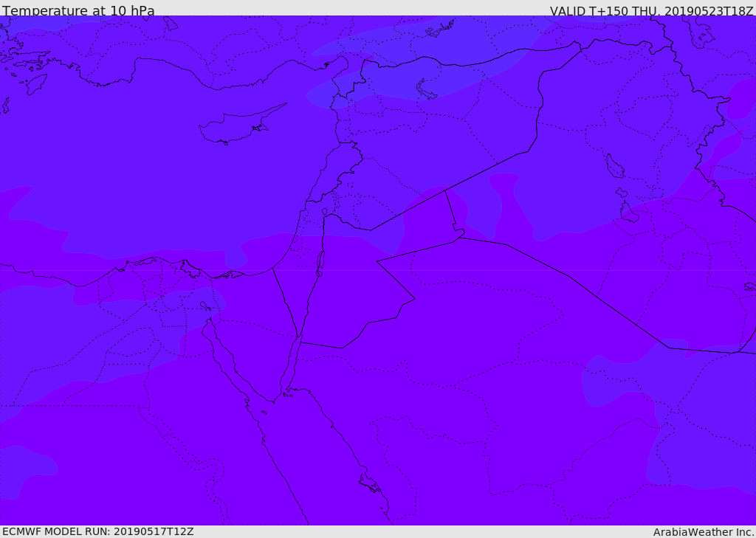Click the 'VALID T+150 THU. 20190523T18Z' label
The height and width of the screenshot is (538, 756).
[651, 10]
